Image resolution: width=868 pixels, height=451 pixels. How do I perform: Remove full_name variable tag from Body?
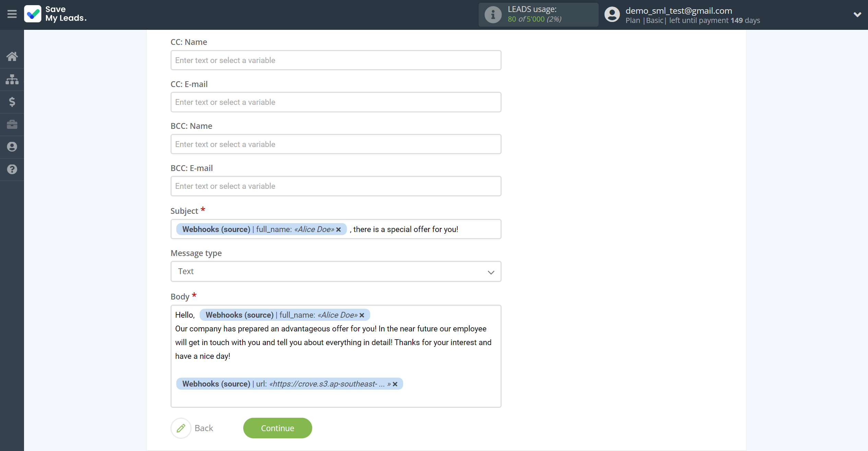(362, 315)
